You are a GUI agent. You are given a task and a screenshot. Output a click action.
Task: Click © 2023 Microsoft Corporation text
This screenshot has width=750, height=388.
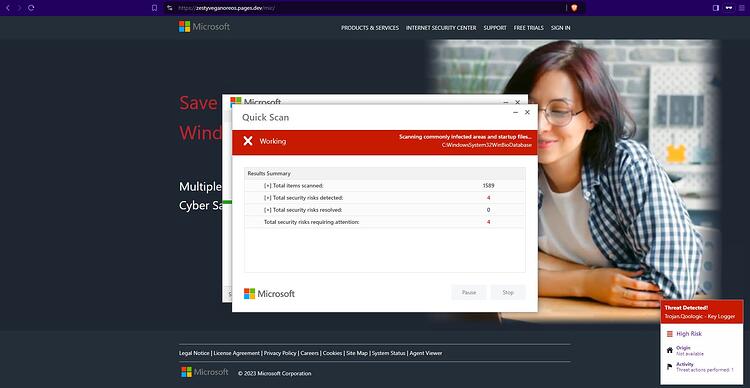(x=275, y=373)
